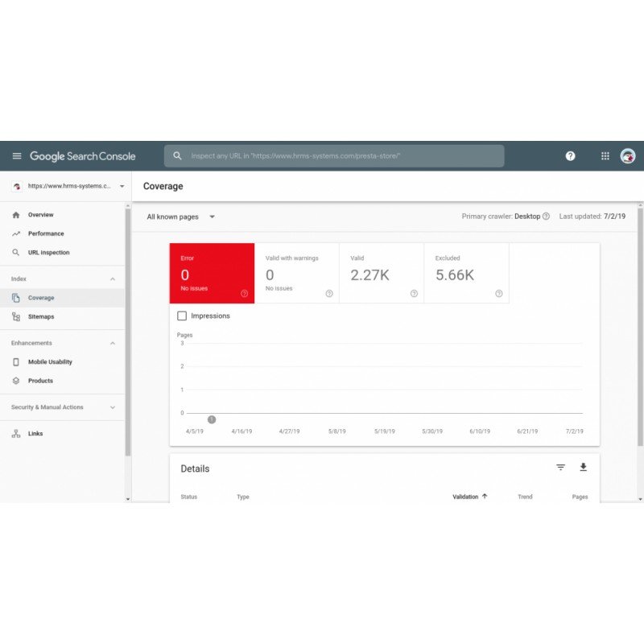Image resolution: width=644 pixels, height=644 pixels.
Task: Click help icon on Valid card
Action: pyautogui.click(x=414, y=293)
